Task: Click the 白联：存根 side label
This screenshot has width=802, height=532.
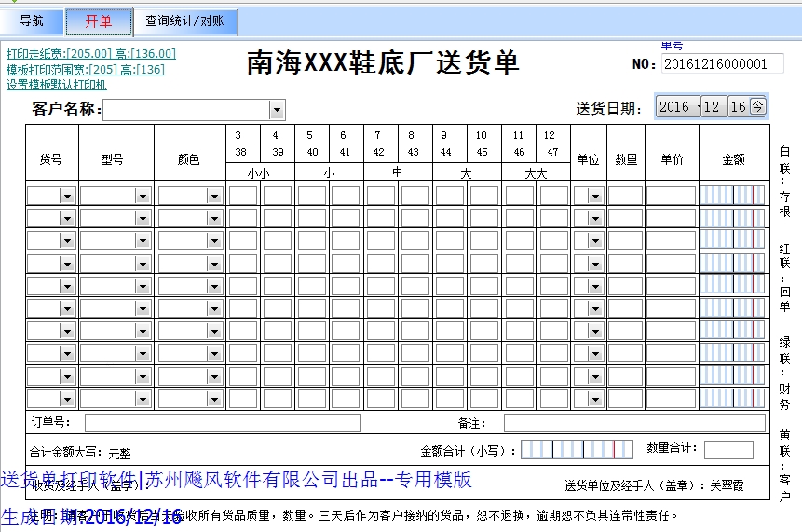Action: point(784,182)
